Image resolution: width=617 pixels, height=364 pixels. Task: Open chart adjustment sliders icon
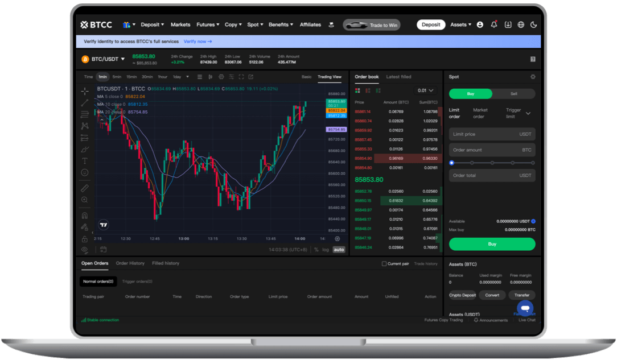pos(231,77)
